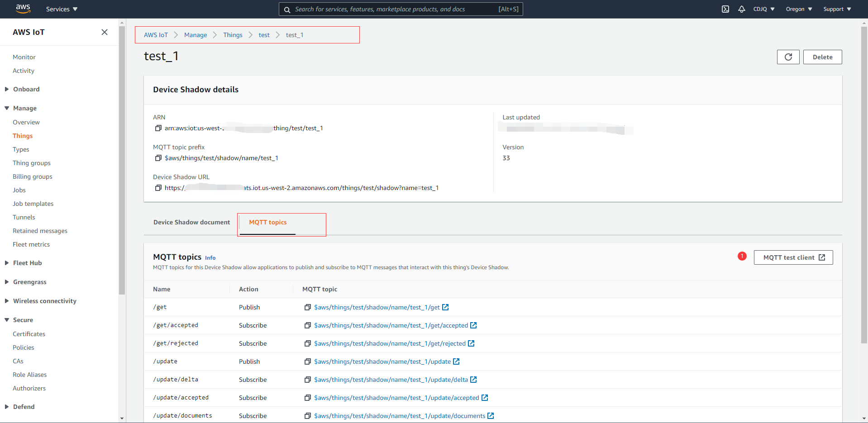This screenshot has width=868, height=423.
Task: Open external link icon for /update/delta
Action: pos(473,380)
